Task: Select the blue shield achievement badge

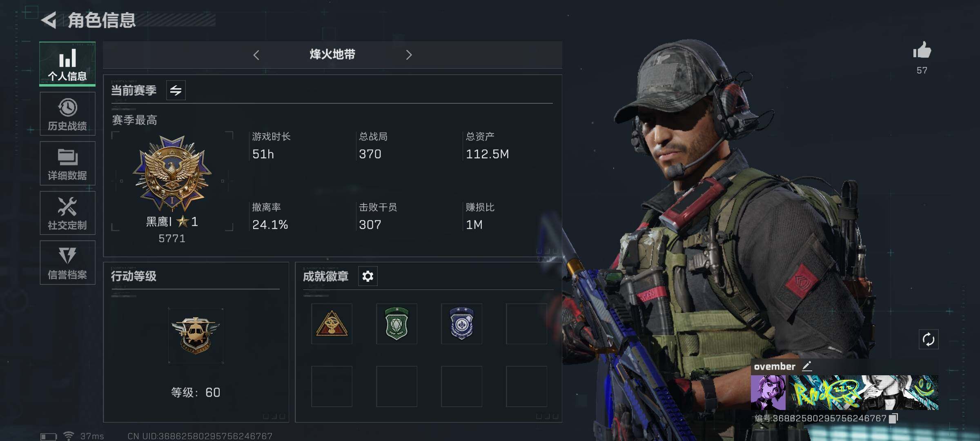Action: 461,324
